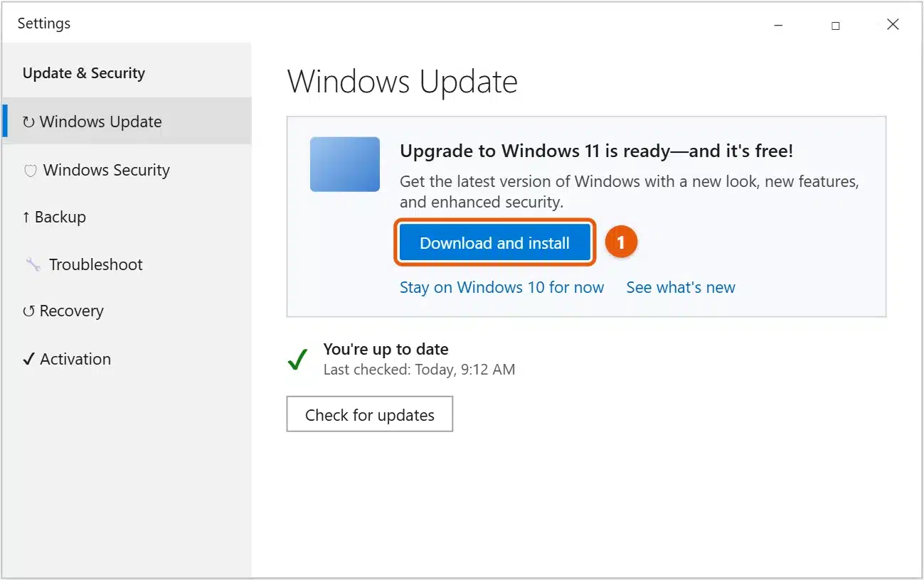The height and width of the screenshot is (580, 924).
Task: Click the "You're up to date" status text
Action: 386,349
